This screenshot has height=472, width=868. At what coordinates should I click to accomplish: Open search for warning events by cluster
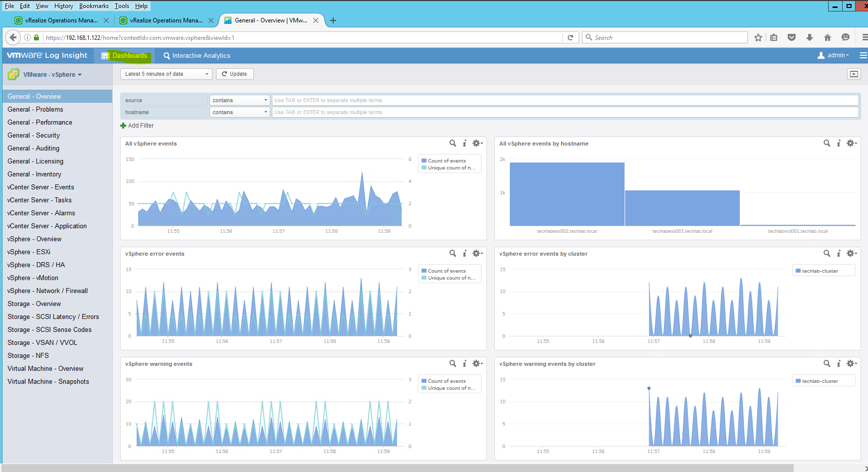click(x=827, y=363)
